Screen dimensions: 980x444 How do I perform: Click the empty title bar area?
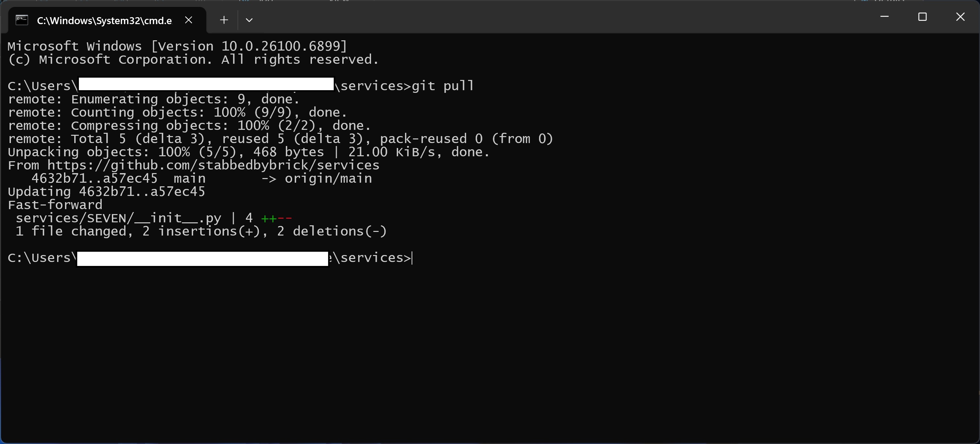coord(533,18)
